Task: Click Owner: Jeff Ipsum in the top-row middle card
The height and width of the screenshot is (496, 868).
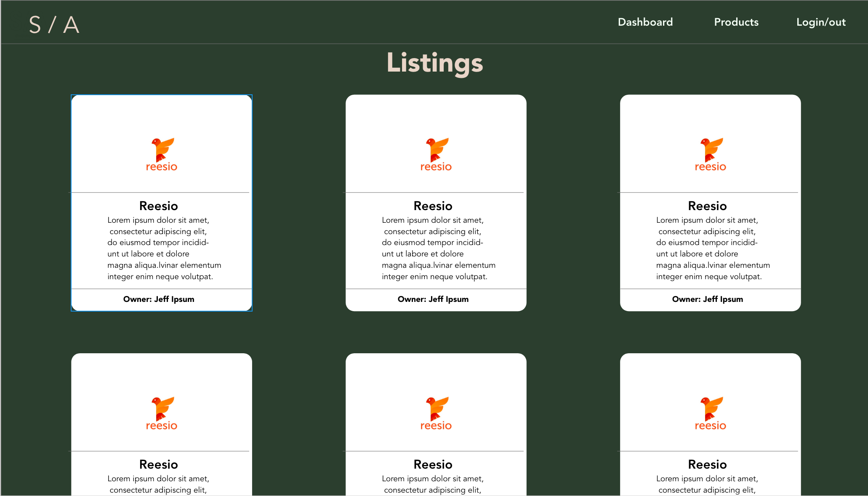Action: [x=433, y=299]
